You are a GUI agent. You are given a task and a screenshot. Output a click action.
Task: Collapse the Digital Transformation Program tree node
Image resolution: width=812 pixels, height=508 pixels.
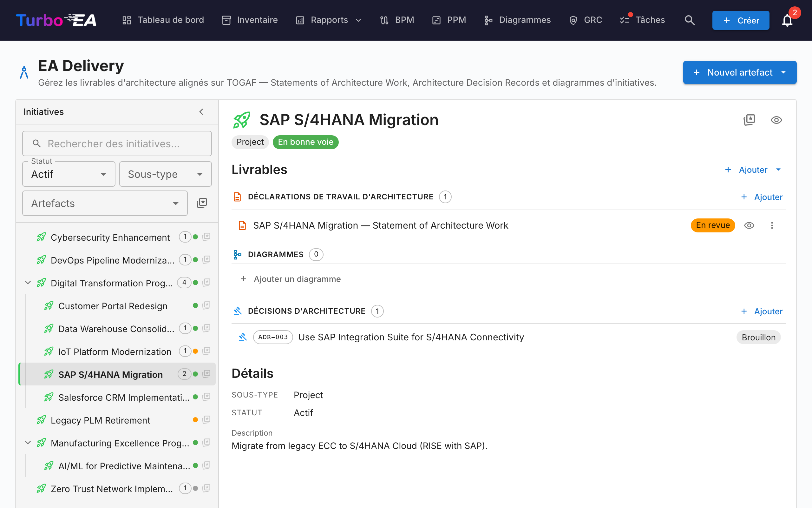[x=28, y=283]
